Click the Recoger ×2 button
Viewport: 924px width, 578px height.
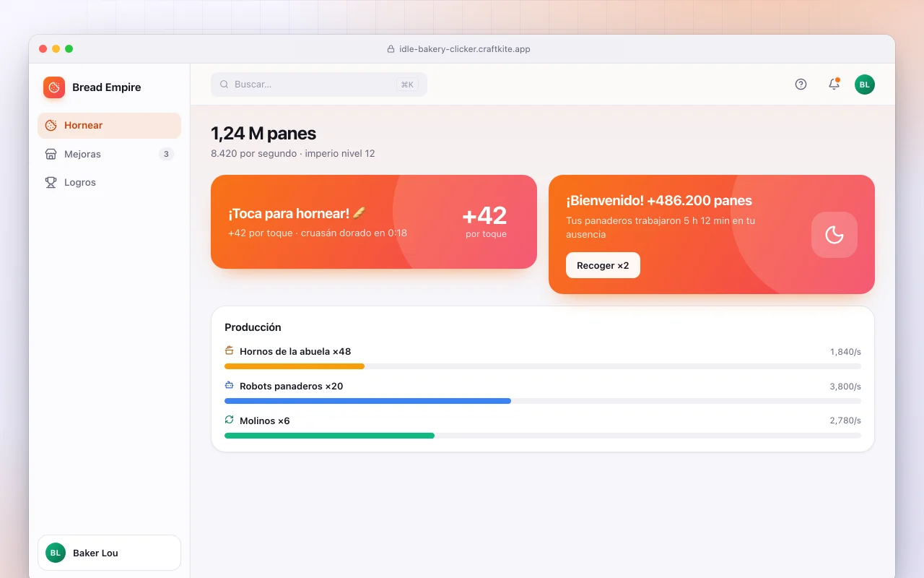pyautogui.click(x=603, y=265)
